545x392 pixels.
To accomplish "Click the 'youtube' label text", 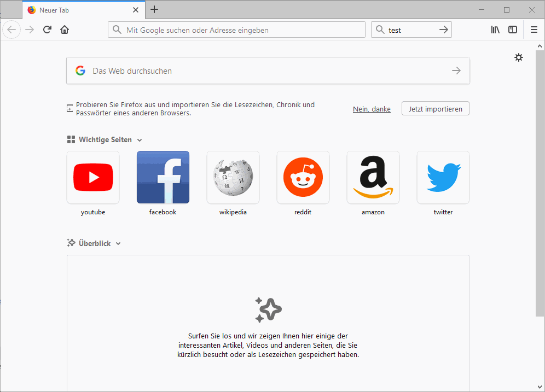I will (x=93, y=212).
